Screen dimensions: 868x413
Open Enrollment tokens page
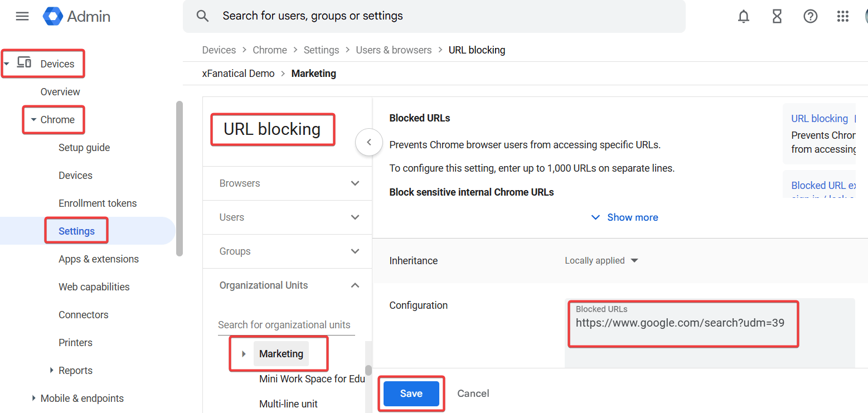[98, 203]
